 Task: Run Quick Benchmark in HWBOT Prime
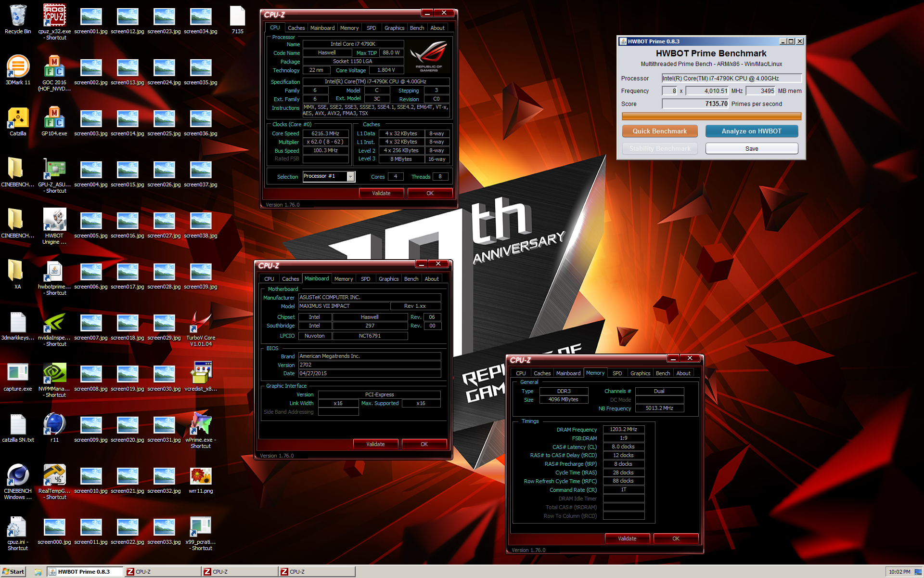(659, 131)
